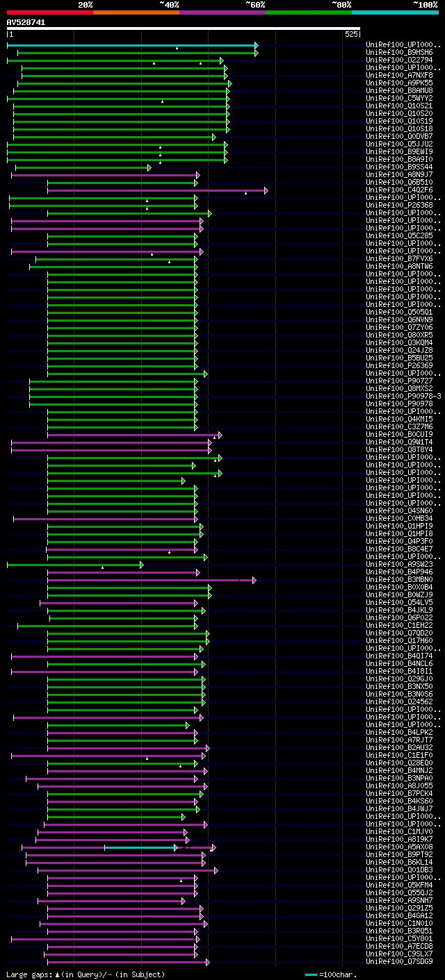Select hit label UniRef100_P90978-3
Viewport: 445px width, 980px height.
(x=403, y=396)
